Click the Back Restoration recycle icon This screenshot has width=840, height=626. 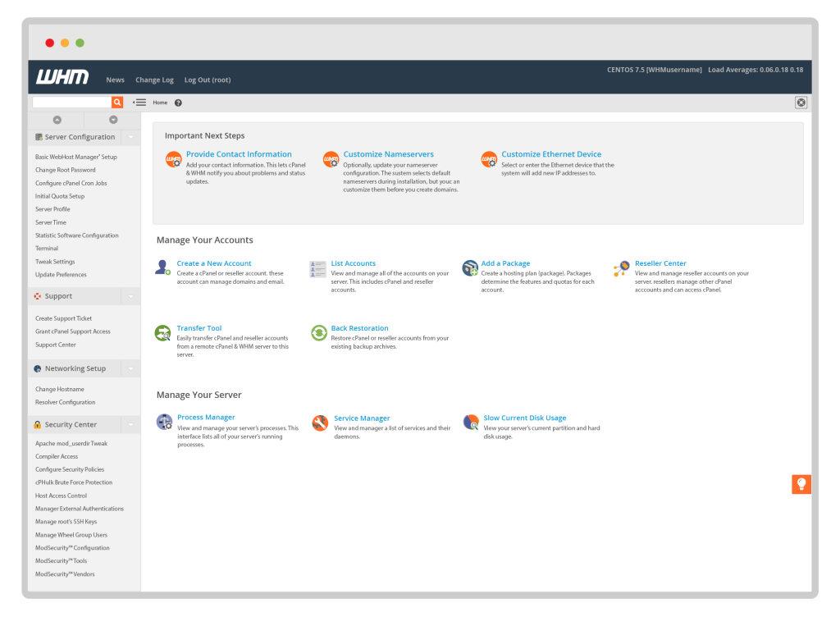click(318, 332)
